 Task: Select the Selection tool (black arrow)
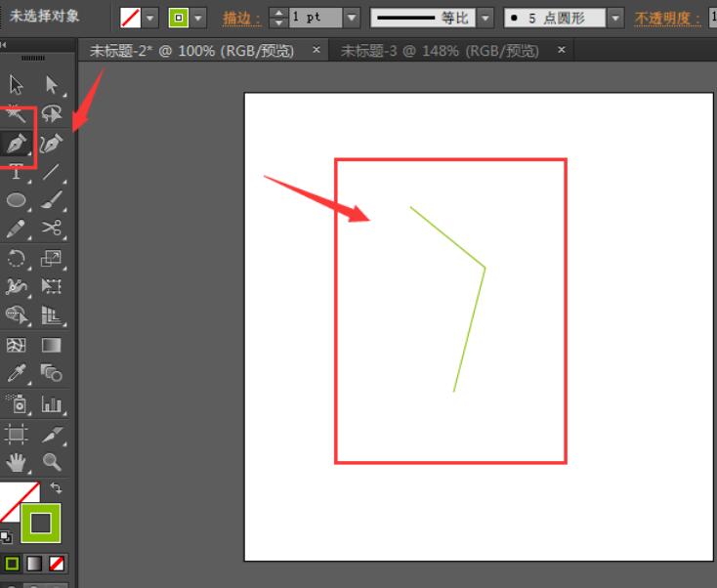[16, 86]
